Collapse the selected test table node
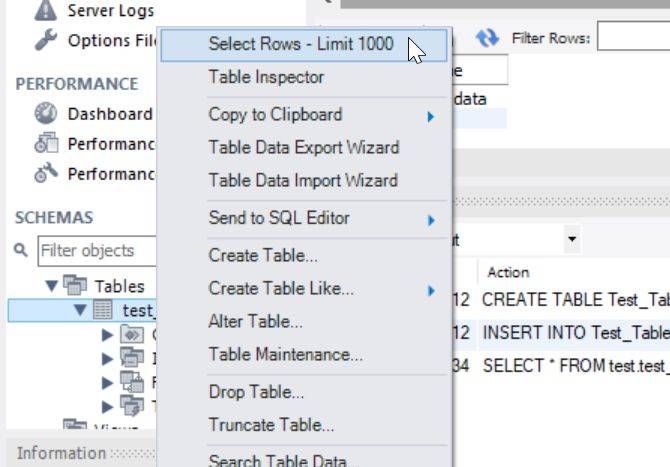Viewport: 670px width, 467px height. click(80, 310)
